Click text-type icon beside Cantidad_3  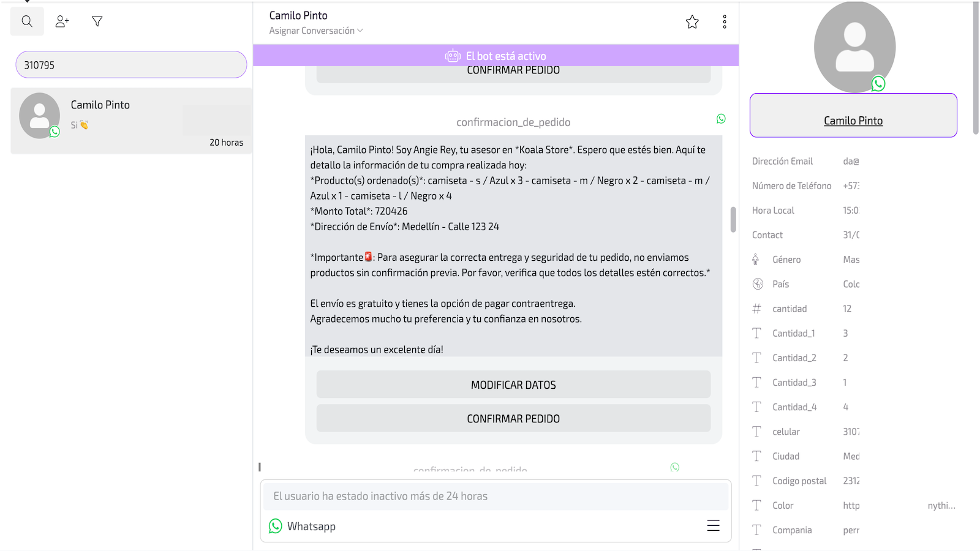(x=756, y=382)
